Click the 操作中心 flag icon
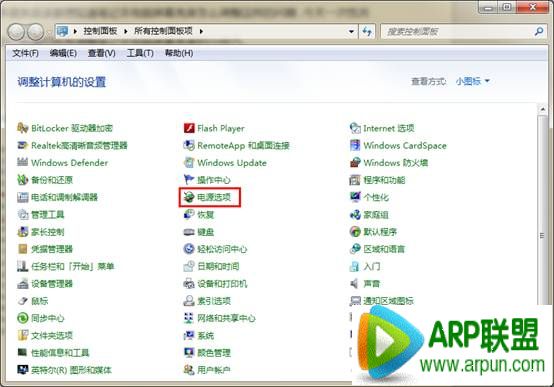This screenshot has height=387, width=554. pos(189,180)
